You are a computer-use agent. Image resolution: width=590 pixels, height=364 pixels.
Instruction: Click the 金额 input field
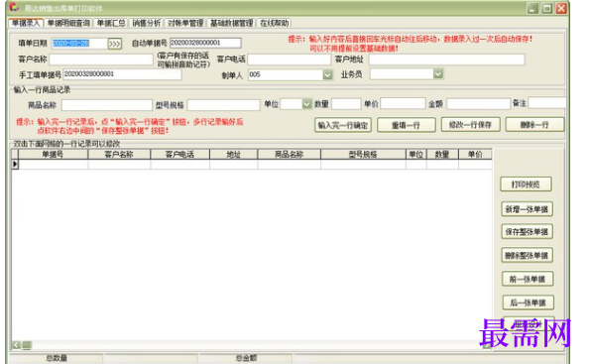point(478,103)
